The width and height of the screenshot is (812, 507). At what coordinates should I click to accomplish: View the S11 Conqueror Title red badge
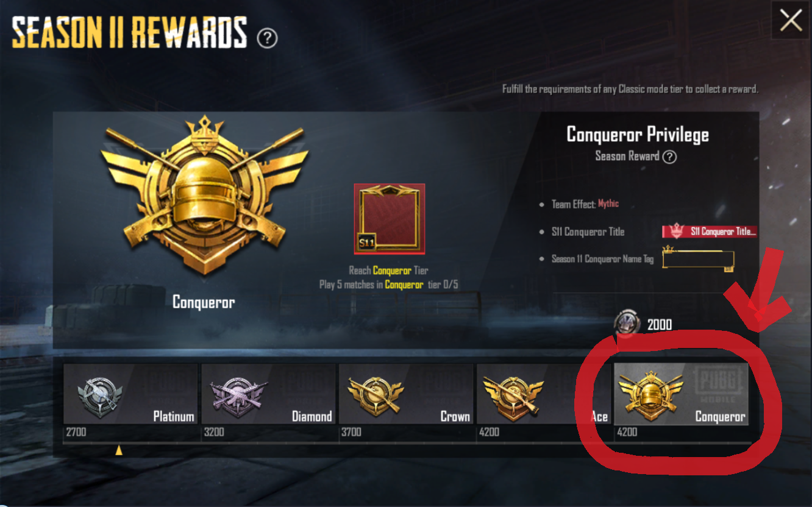[710, 232]
